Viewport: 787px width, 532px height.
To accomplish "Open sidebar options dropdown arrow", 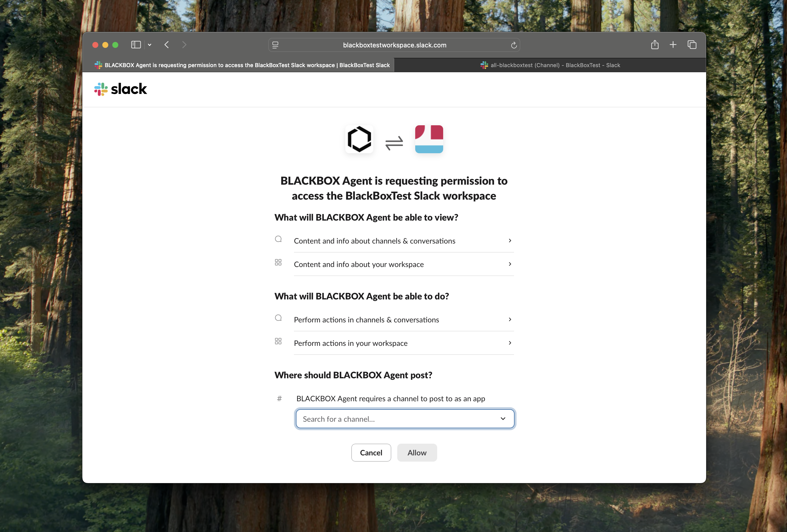I will tap(149, 45).
